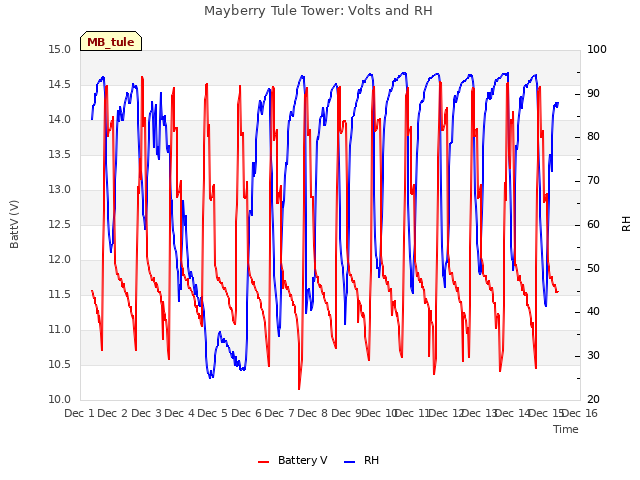
Task: Click the 'Dec 12' x-axis tick label
Action: pyautogui.click(x=447, y=413)
